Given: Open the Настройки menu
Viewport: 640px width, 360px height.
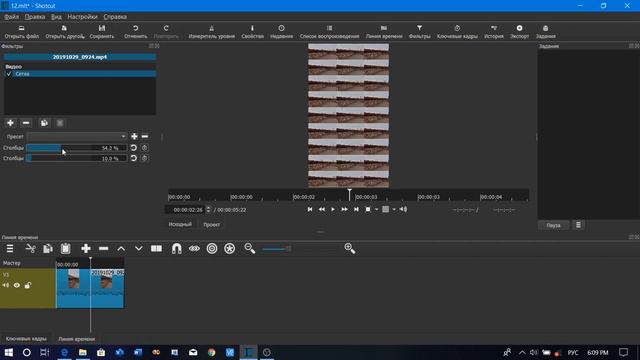Looking at the screenshot, I should tap(82, 17).
